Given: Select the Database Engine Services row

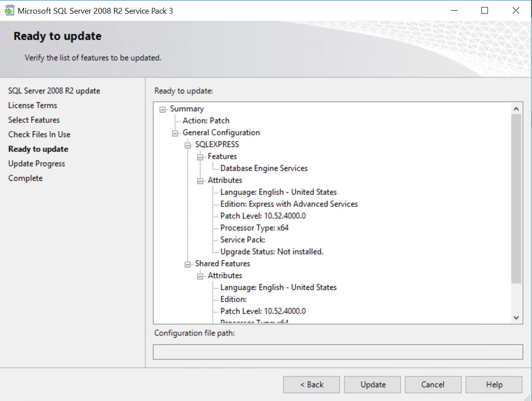Looking at the screenshot, I should point(264,169).
